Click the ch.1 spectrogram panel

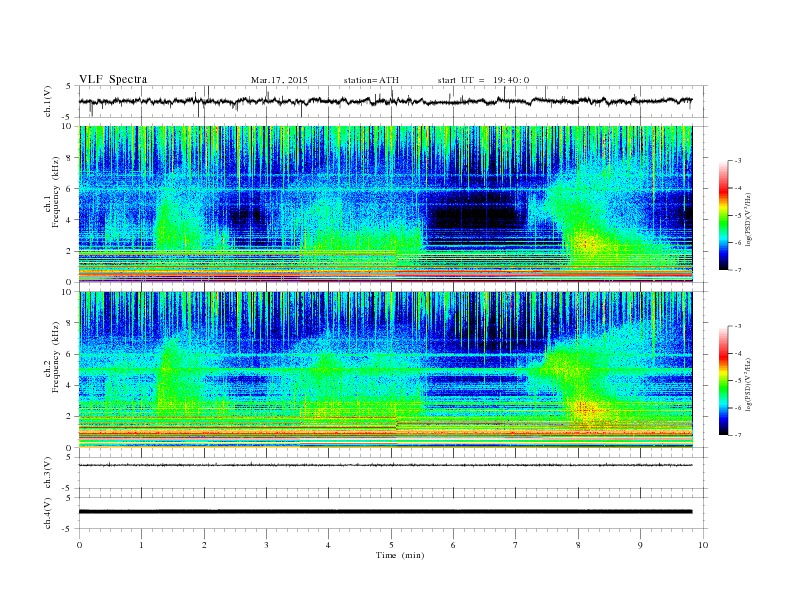[x=385, y=204]
